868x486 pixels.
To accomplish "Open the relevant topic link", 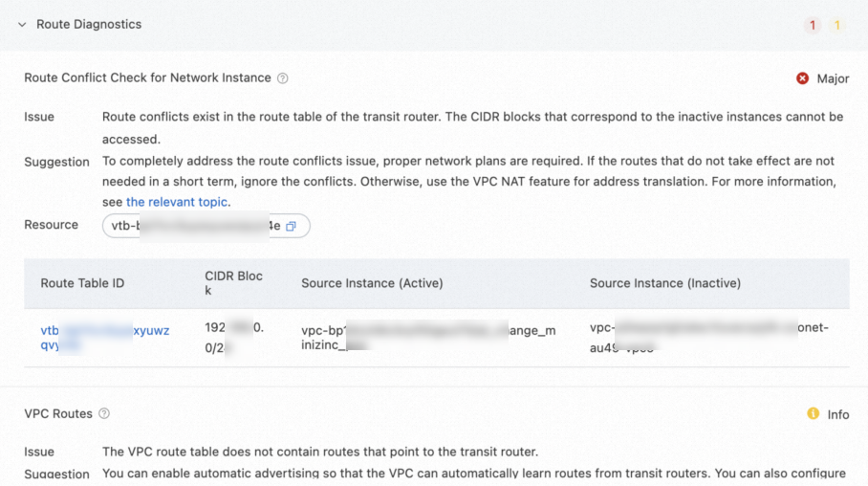I will tap(178, 202).
